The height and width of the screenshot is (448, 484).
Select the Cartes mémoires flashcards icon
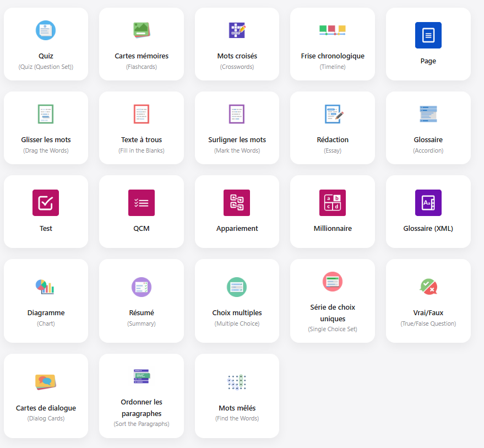pos(142,30)
